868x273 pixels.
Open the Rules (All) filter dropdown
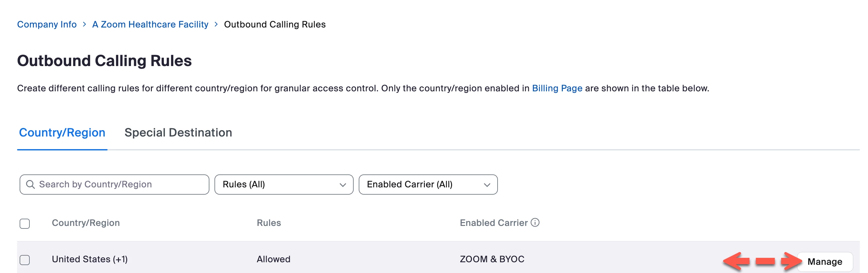coord(283,185)
